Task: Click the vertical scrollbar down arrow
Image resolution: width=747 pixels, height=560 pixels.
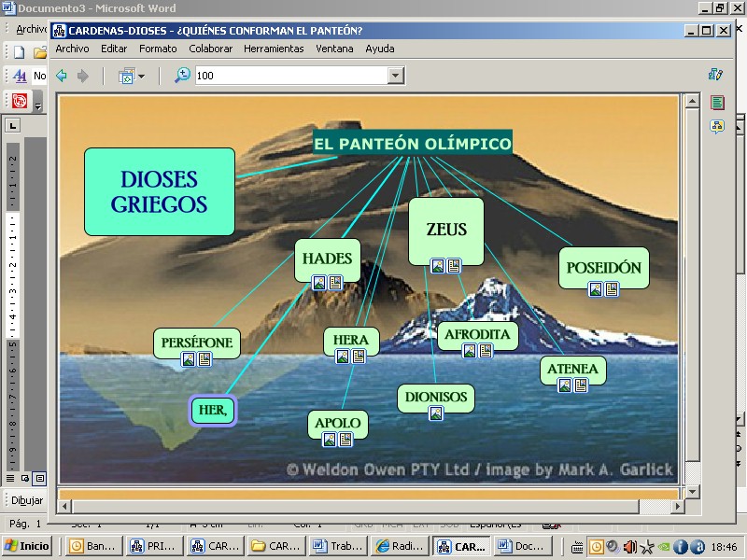Action: pyautogui.click(x=692, y=491)
